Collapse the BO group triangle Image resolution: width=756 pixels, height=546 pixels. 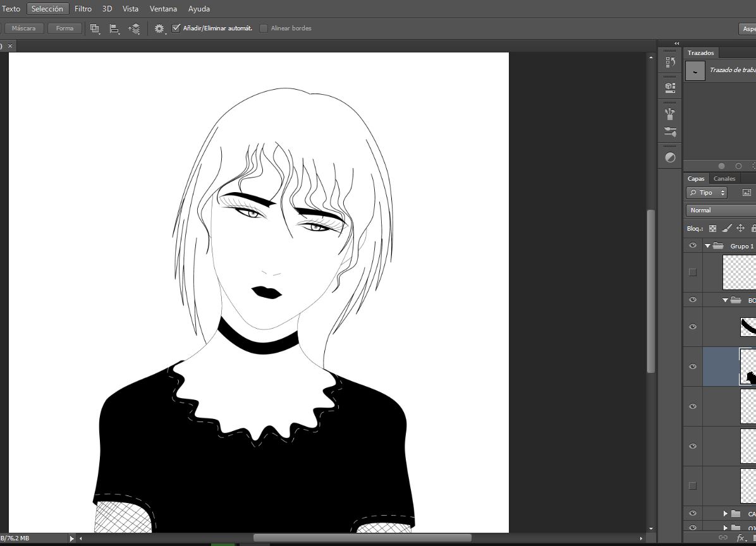(725, 300)
